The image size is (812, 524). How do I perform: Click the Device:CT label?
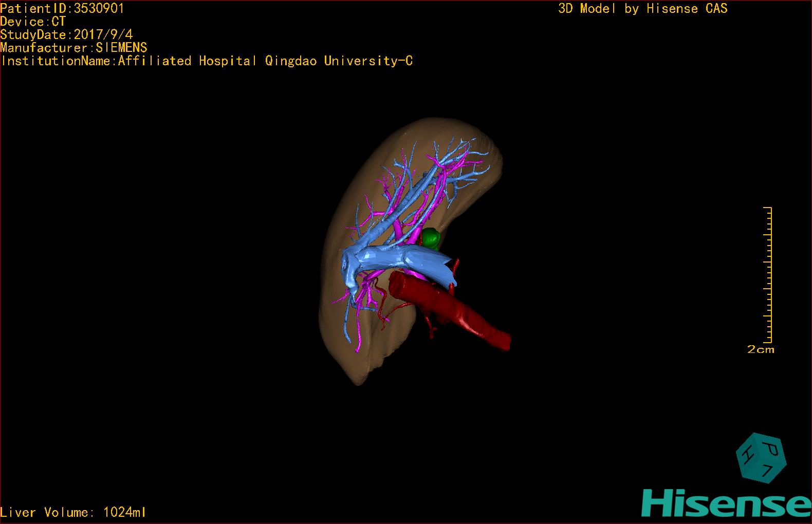point(33,22)
